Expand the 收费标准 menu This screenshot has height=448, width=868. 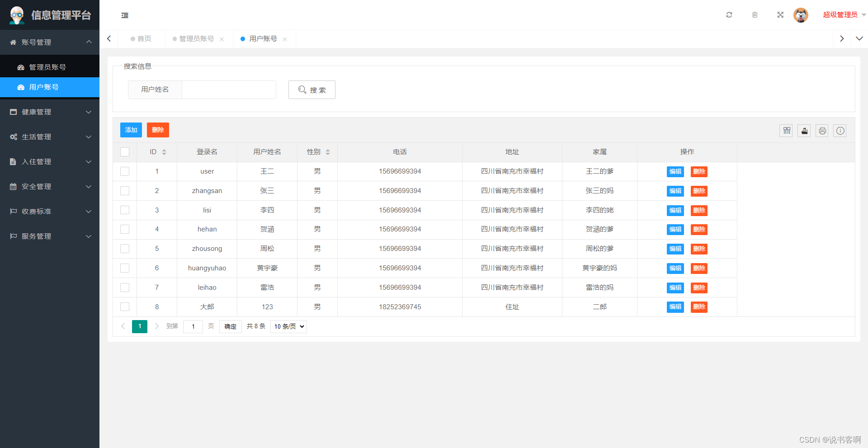point(50,212)
